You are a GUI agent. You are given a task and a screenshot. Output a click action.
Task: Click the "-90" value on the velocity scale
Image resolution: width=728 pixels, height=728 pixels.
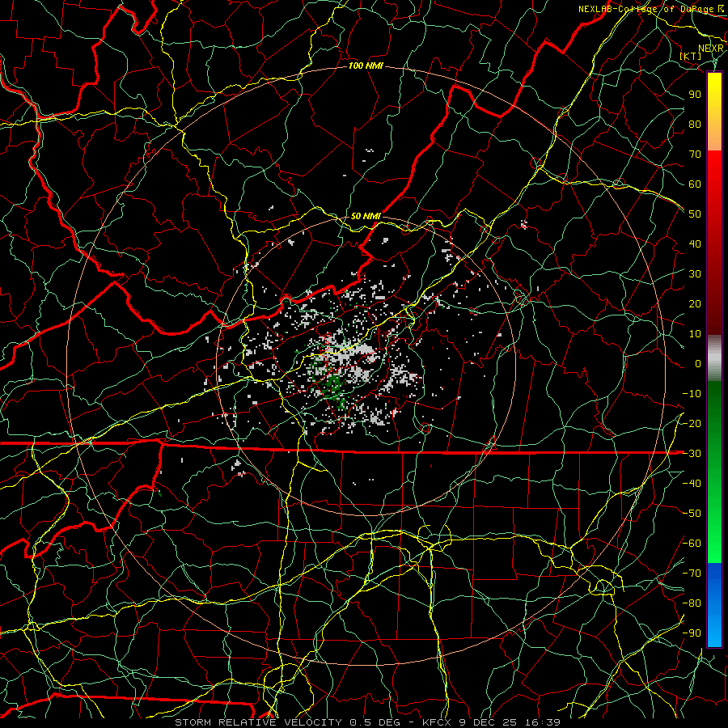[x=692, y=633]
